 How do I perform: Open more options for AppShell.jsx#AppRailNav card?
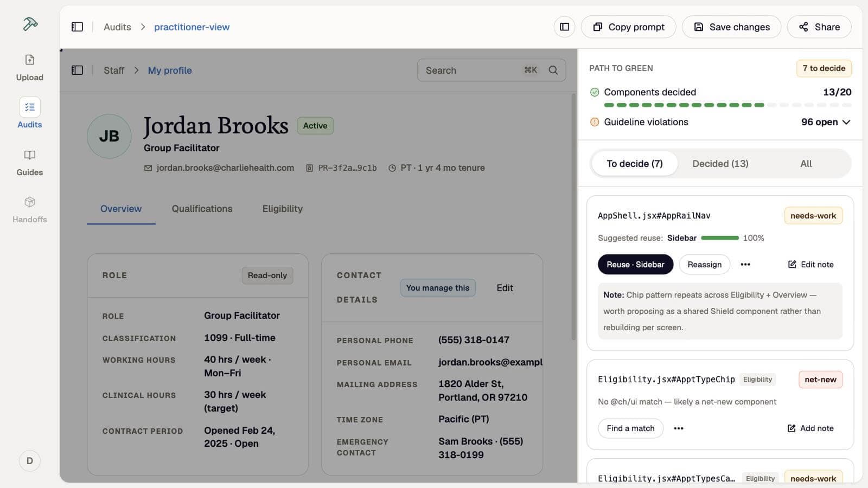coord(745,265)
